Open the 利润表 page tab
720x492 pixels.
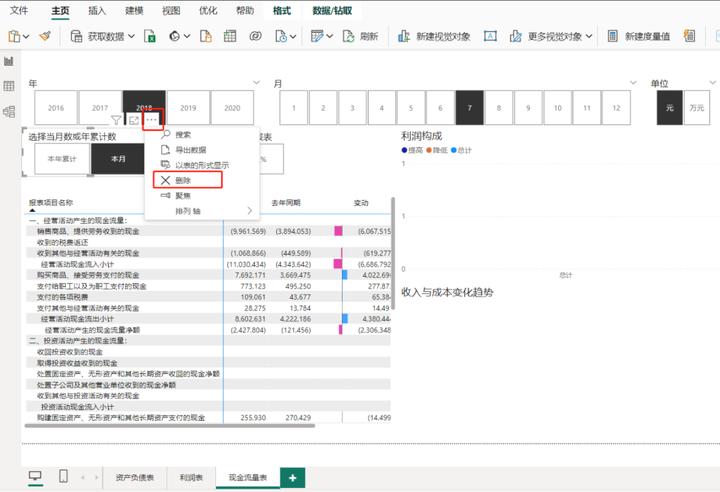click(191, 478)
